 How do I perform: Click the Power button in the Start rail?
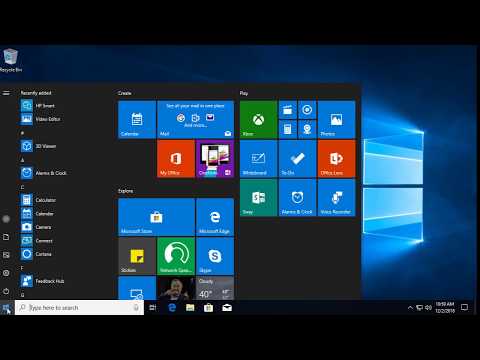point(6,291)
